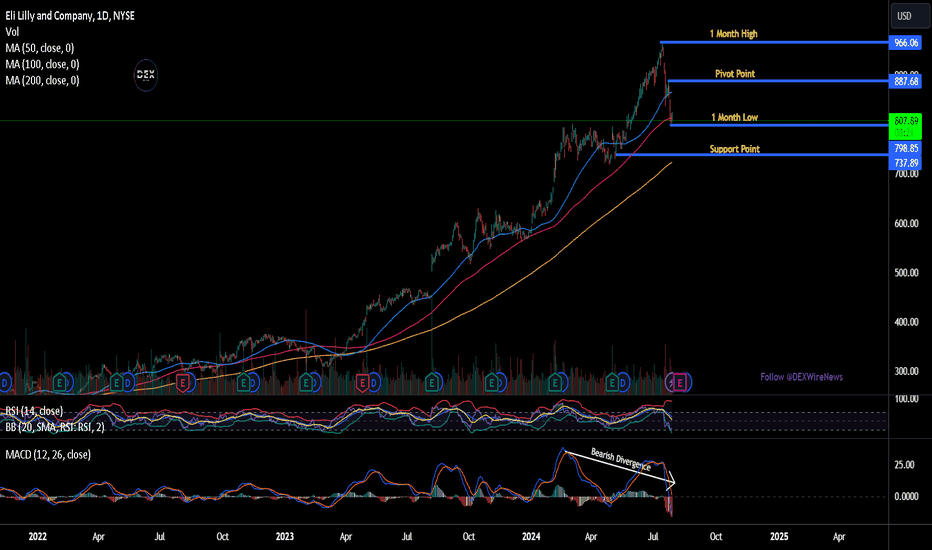Viewport: 932px width, 550px height.
Task: Click the lightning icon beside the pink E marker
Action: 670,382
